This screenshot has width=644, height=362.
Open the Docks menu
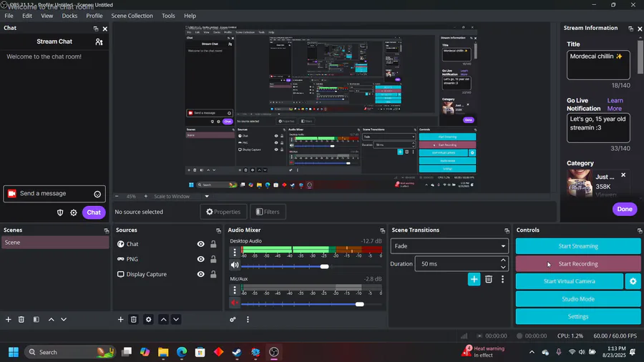pos(69,16)
